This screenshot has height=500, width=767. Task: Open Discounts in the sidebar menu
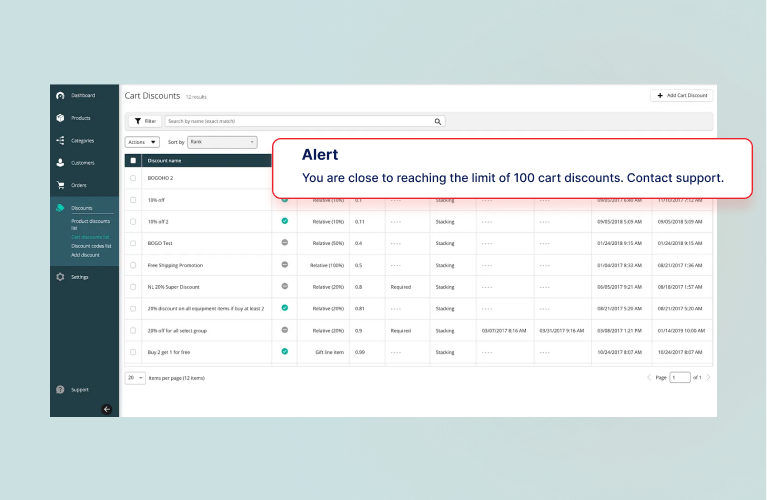(x=82, y=208)
